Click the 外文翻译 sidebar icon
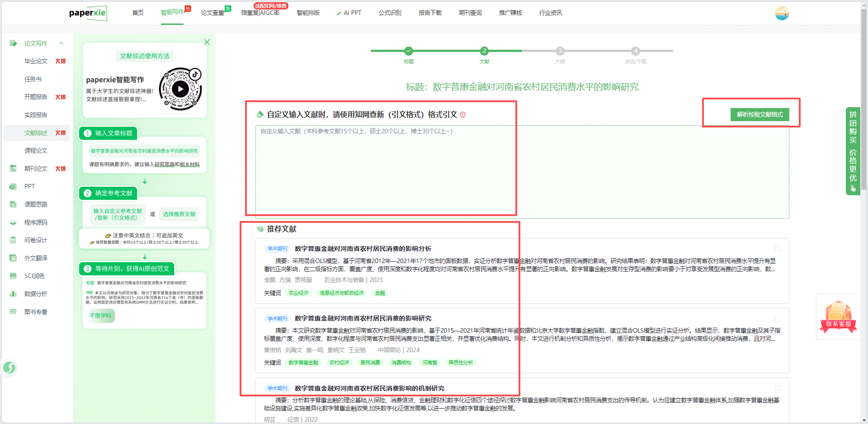Screen dimensions: 868x424 [13, 258]
